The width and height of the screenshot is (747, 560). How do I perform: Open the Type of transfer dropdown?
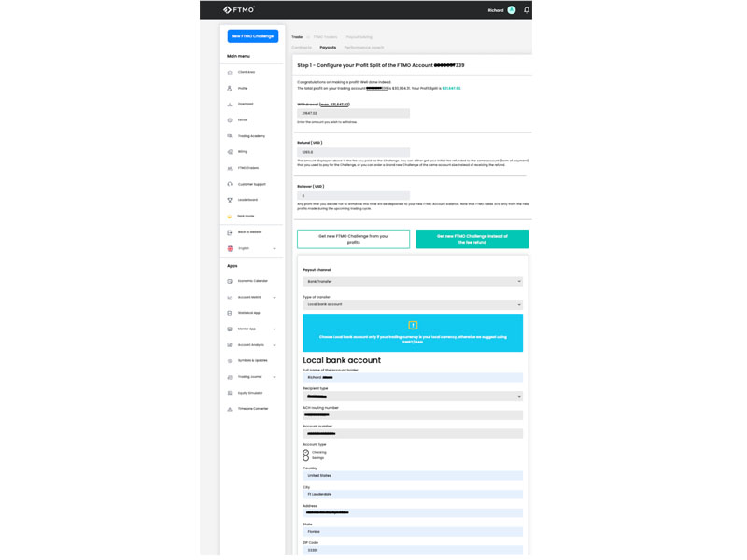413,304
